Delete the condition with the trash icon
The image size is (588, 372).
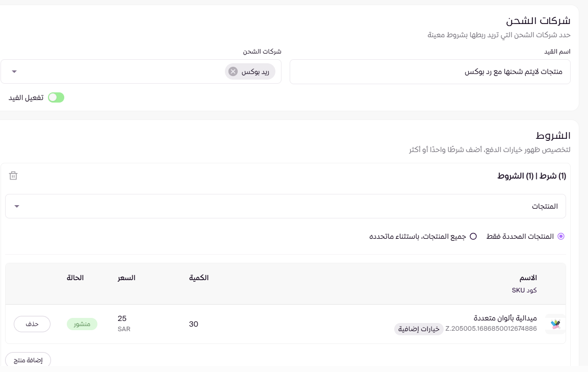pyautogui.click(x=13, y=176)
